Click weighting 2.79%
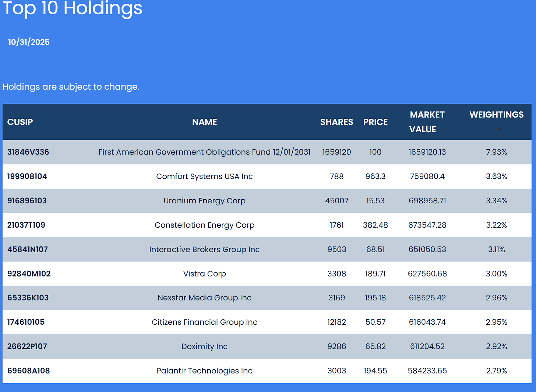 click(x=497, y=371)
